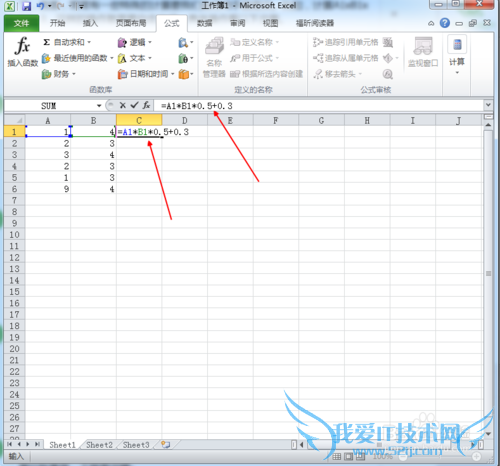
Task: Click Trace Dependents (追踪从属单元格)
Action: pyautogui.click(x=346, y=58)
